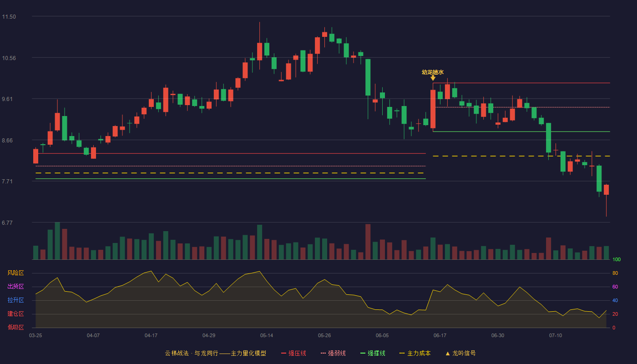Click the 云梯战法 主力量化模型 legend label

click(216, 353)
